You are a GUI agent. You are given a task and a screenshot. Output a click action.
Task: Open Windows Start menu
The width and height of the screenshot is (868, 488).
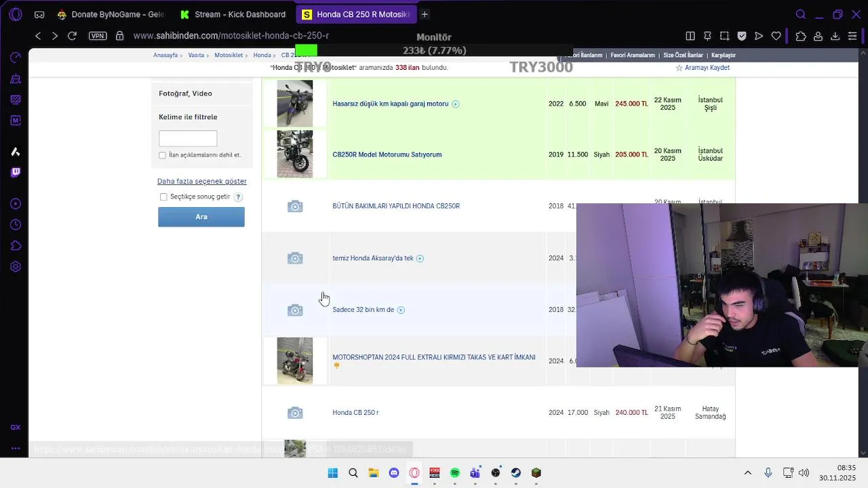pyautogui.click(x=333, y=473)
